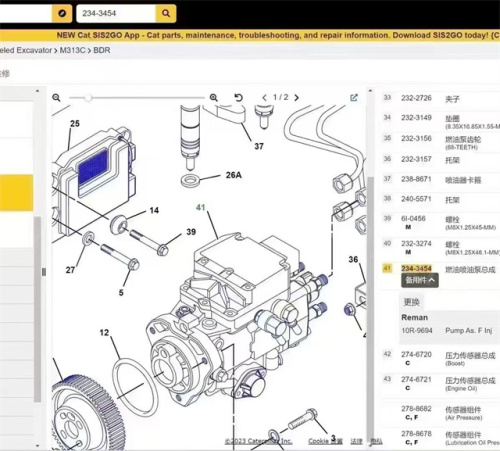Image resolution: width=500 pixels, height=451 pixels.
Task: Click callout 26A on the diagram
Action: click(234, 175)
